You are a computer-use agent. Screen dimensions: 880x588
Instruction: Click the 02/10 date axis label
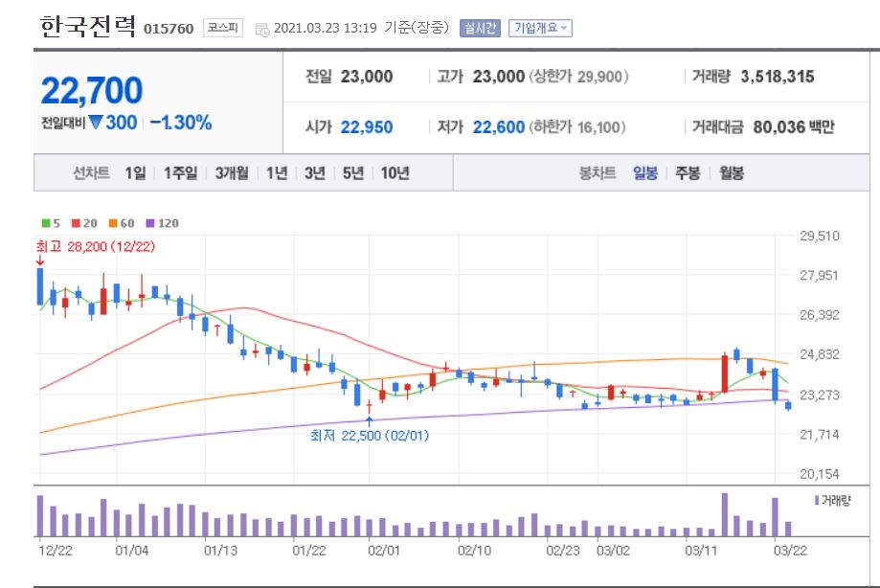tap(474, 551)
